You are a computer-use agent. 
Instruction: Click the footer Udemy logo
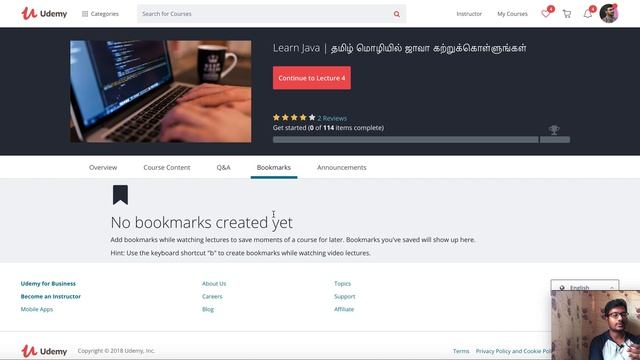[x=44, y=351]
